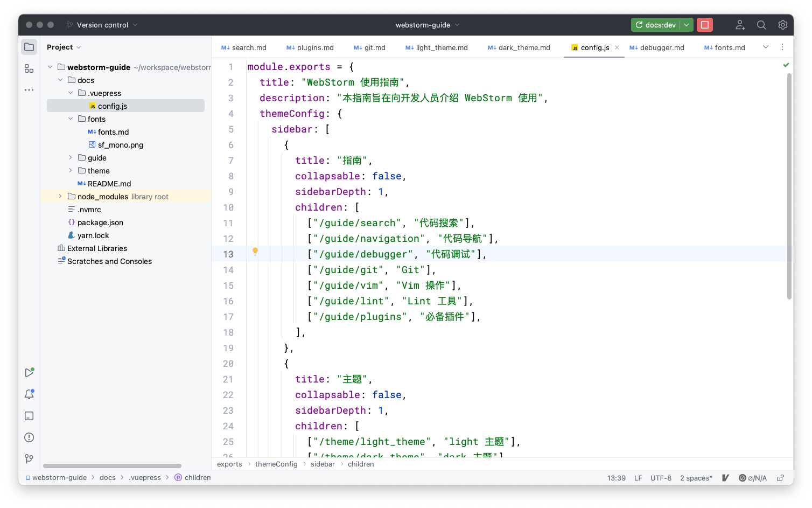This screenshot has width=812, height=508.
Task: Click the project panel horizontal scrollbar
Action: 112,466
